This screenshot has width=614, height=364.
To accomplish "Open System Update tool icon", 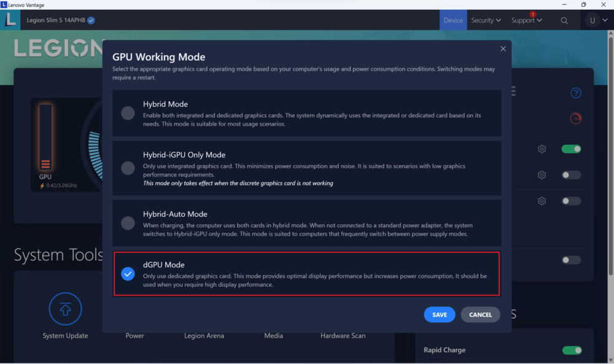I will [65, 309].
